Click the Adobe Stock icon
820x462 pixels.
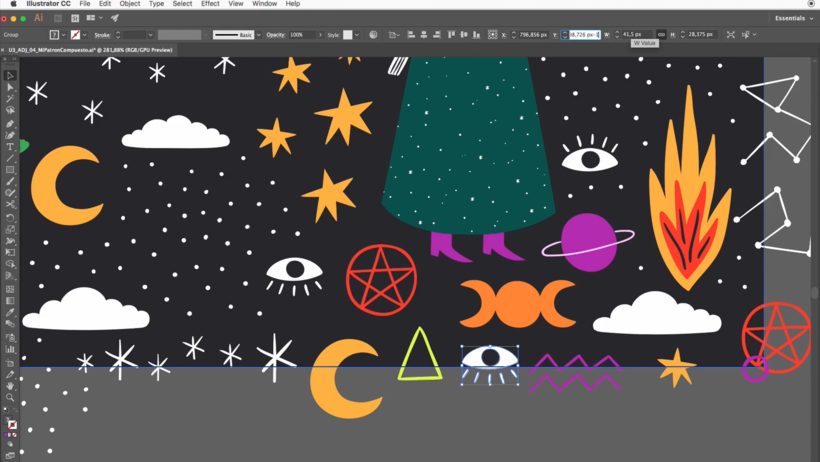tap(76, 18)
